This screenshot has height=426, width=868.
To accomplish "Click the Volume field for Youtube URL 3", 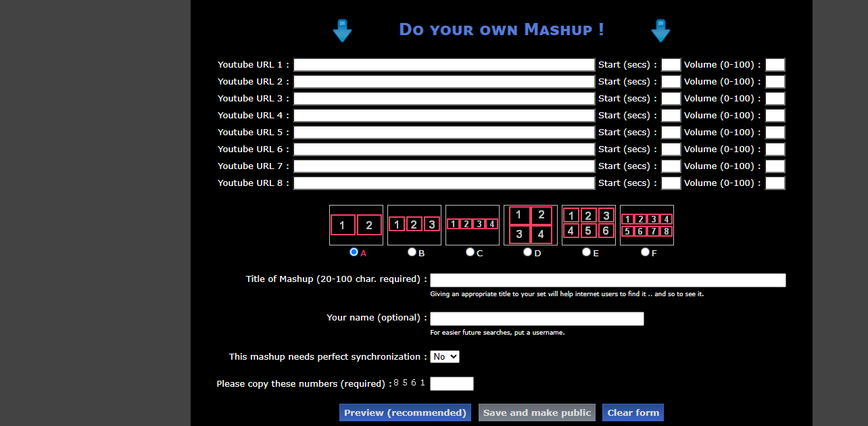I will pyautogui.click(x=775, y=98).
